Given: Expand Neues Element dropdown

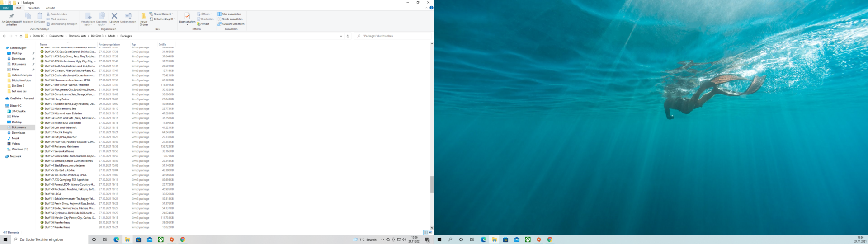Looking at the screenshot, I should (x=161, y=14).
